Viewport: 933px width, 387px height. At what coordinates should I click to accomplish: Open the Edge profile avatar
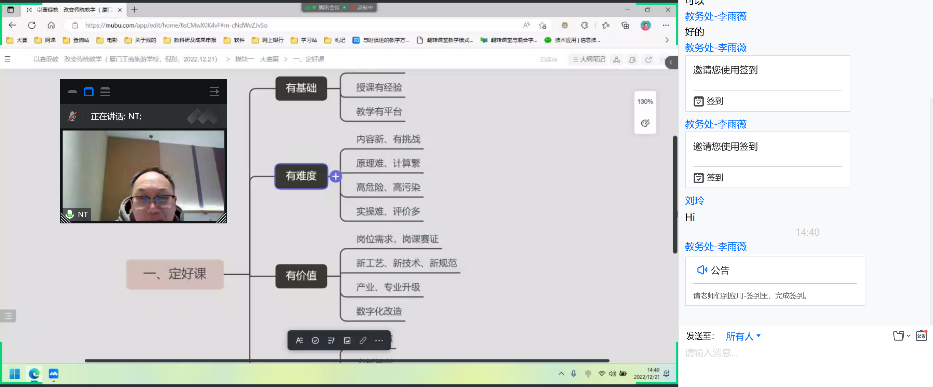[646, 26]
